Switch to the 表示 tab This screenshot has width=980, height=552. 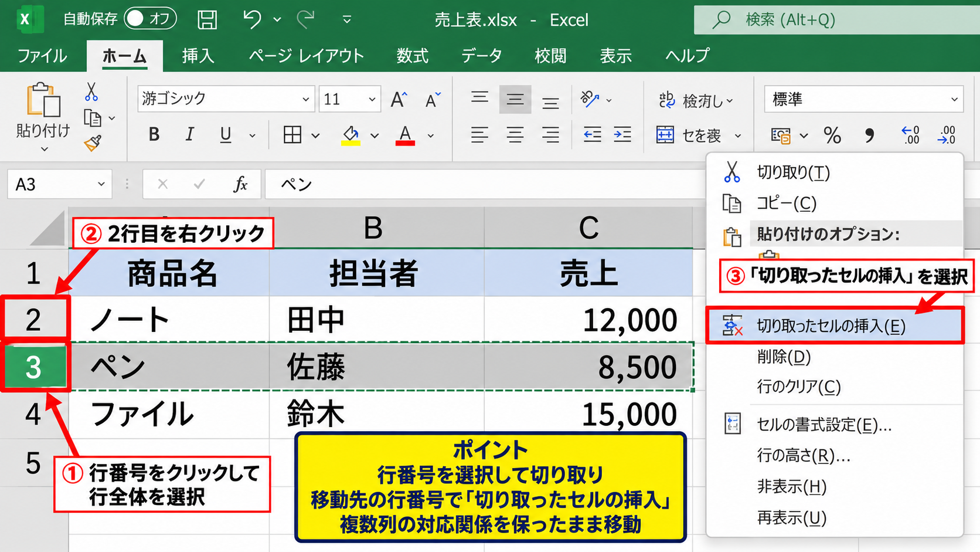pyautogui.click(x=615, y=56)
